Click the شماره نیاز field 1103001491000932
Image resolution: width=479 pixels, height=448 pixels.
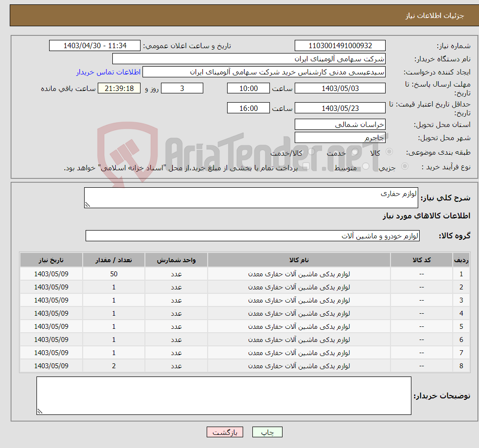340,46
